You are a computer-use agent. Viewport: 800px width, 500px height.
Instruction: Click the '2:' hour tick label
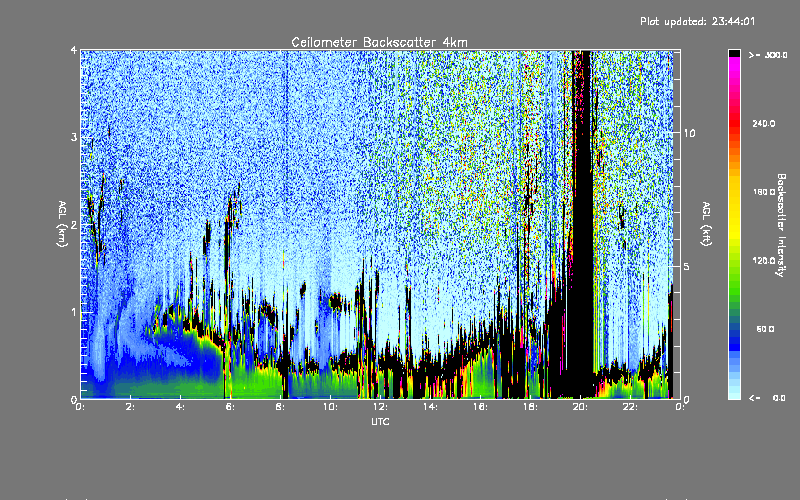131,407
